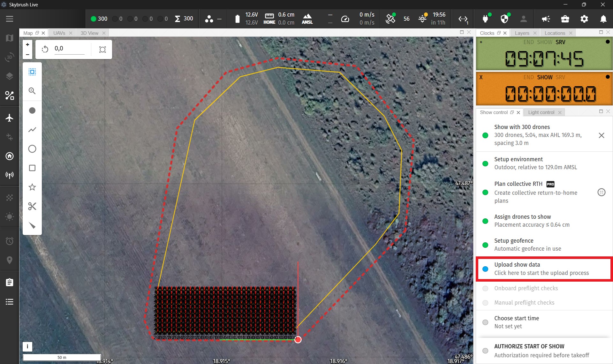This screenshot has width=613, height=364.
Task: Select the Clocks tab
Action: click(487, 33)
